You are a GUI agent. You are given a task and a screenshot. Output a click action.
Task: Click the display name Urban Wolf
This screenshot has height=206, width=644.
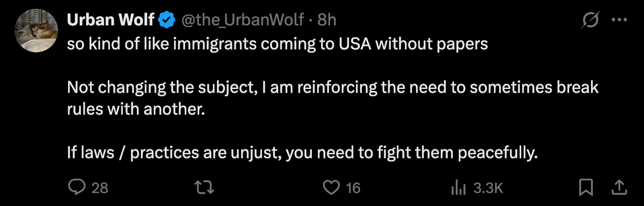click(111, 20)
